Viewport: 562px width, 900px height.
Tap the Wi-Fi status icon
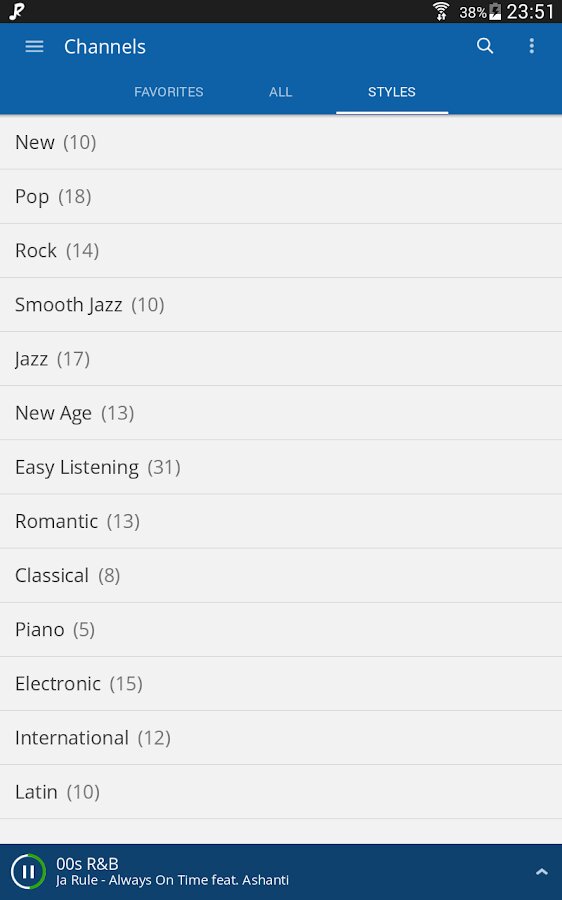click(x=441, y=11)
